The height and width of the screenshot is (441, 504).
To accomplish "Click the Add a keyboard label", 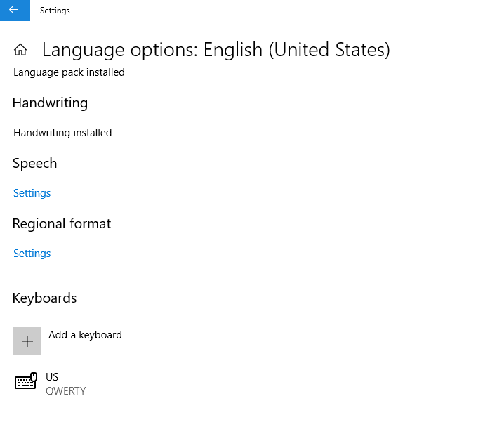I will point(85,335).
